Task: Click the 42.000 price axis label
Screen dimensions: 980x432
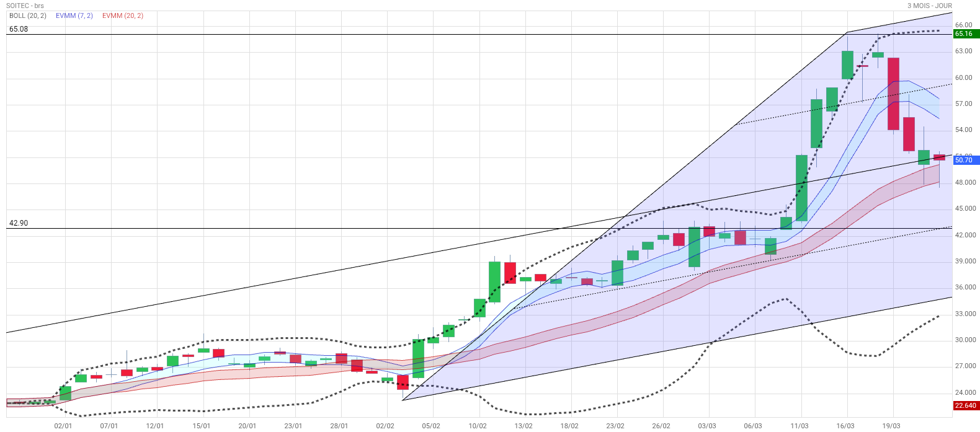Action: pos(966,236)
